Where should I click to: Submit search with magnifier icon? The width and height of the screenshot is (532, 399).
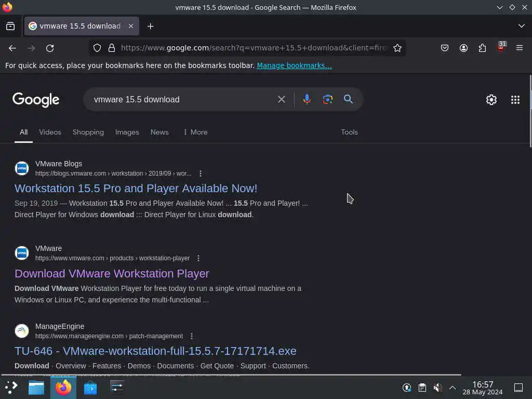[348, 99]
